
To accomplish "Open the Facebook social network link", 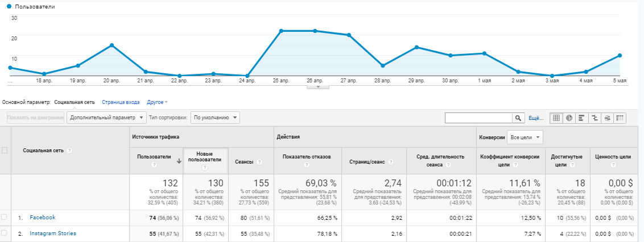I will pos(42,218).
